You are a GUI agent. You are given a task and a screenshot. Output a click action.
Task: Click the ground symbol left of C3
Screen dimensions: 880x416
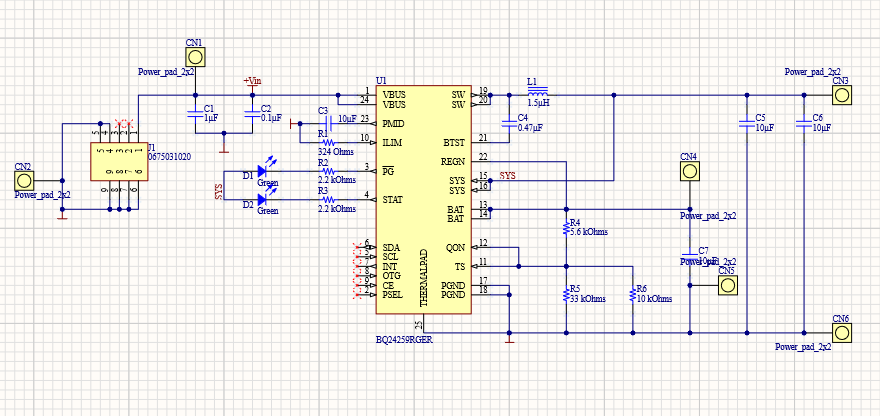click(x=294, y=124)
